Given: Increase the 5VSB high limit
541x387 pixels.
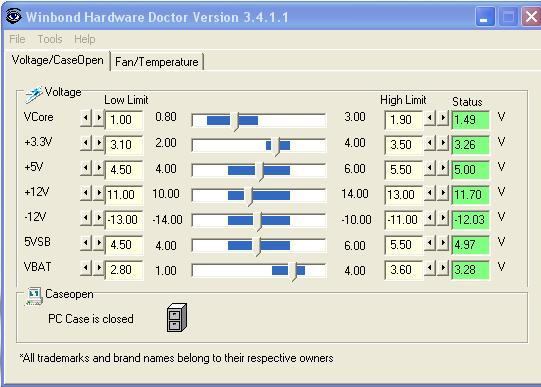Looking at the screenshot, I should pyautogui.click(x=443, y=244).
